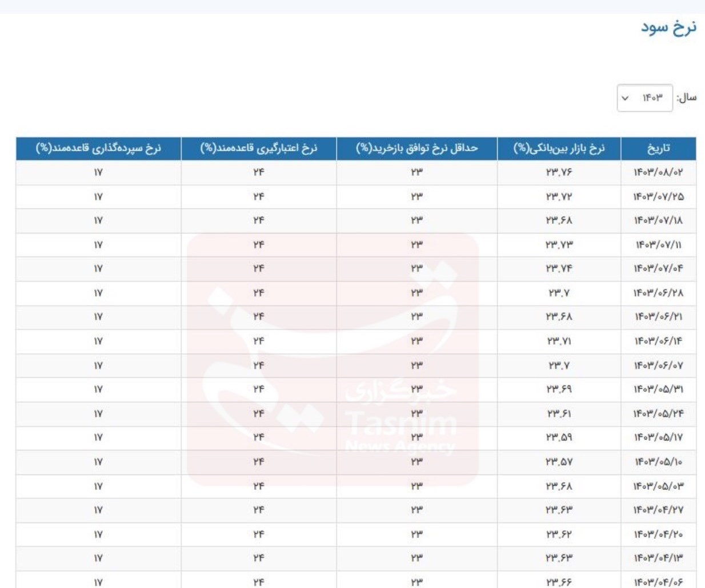Select the interbank rate value ۲۳.۵۹
Viewport: 705px width, 588px height.
(559, 437)
